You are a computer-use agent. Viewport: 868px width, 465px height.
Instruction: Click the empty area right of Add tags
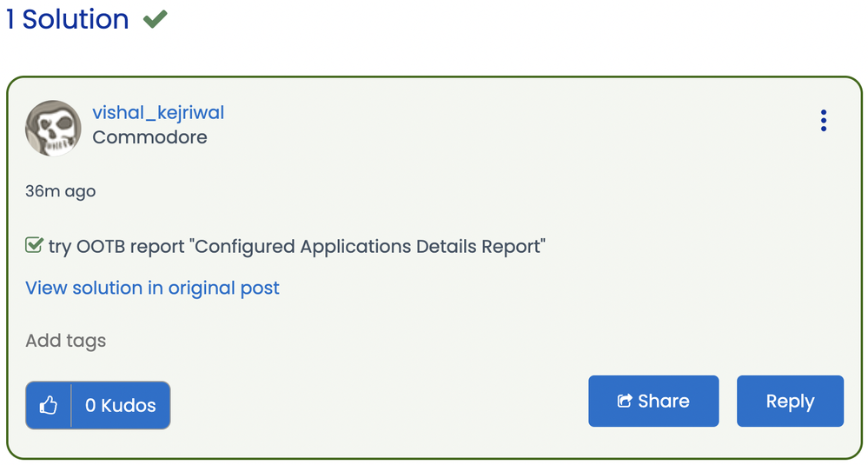[x=434, y=341]
